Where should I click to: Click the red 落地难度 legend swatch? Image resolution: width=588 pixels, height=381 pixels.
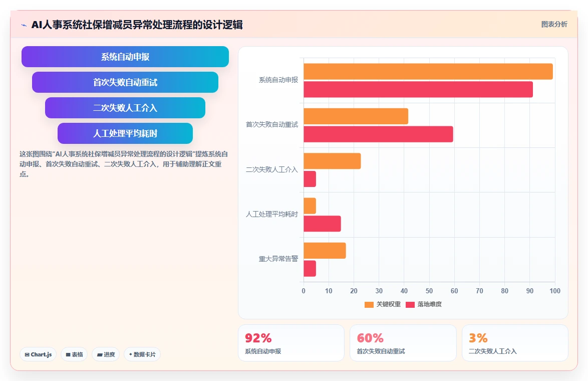pos(410,304)
